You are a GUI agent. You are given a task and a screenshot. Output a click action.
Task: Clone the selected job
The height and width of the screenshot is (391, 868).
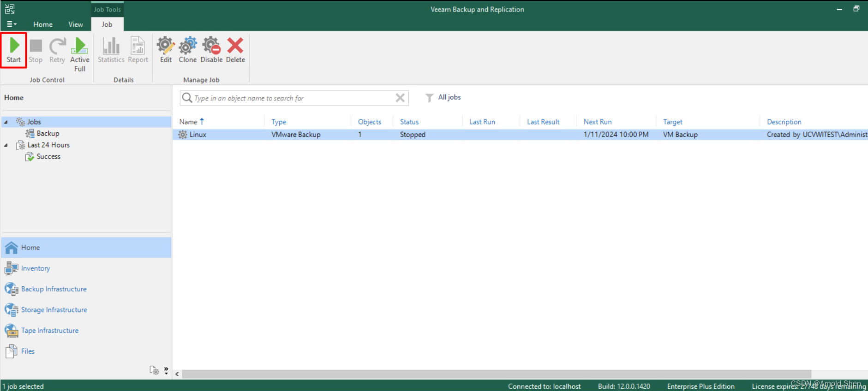(x=188, y=50)
